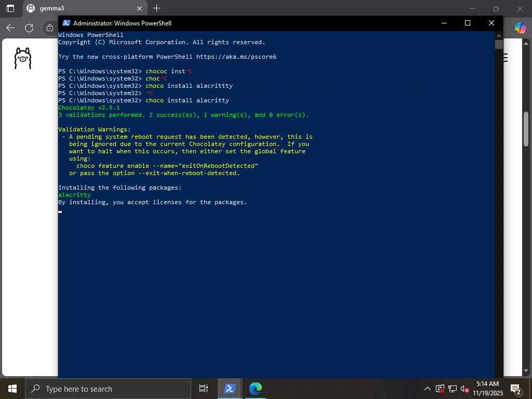Open the network tray icon
Image resolution: width=532 pixels, height=399 pixels.
pyautogui.click(x=453, y=389)
